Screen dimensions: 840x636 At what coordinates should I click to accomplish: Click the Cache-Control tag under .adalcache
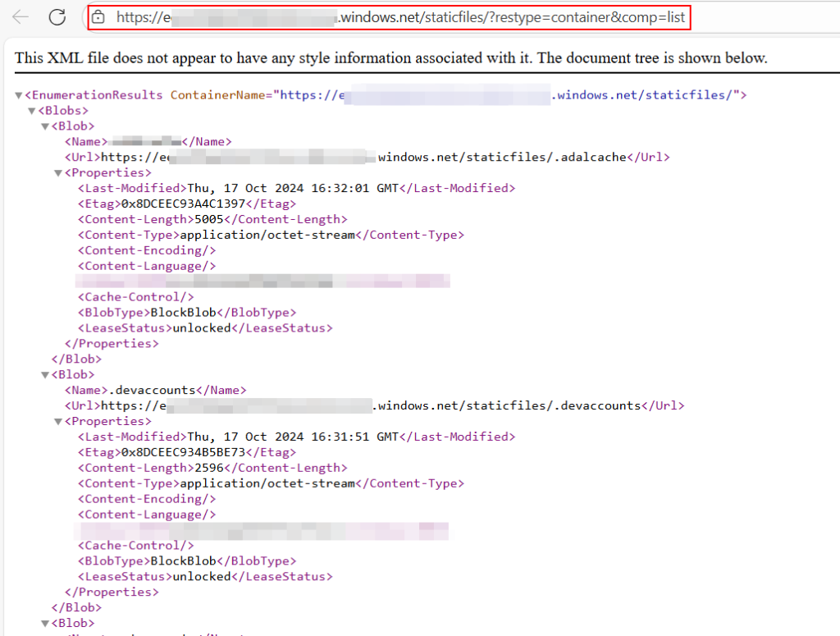tap(135, 297)
